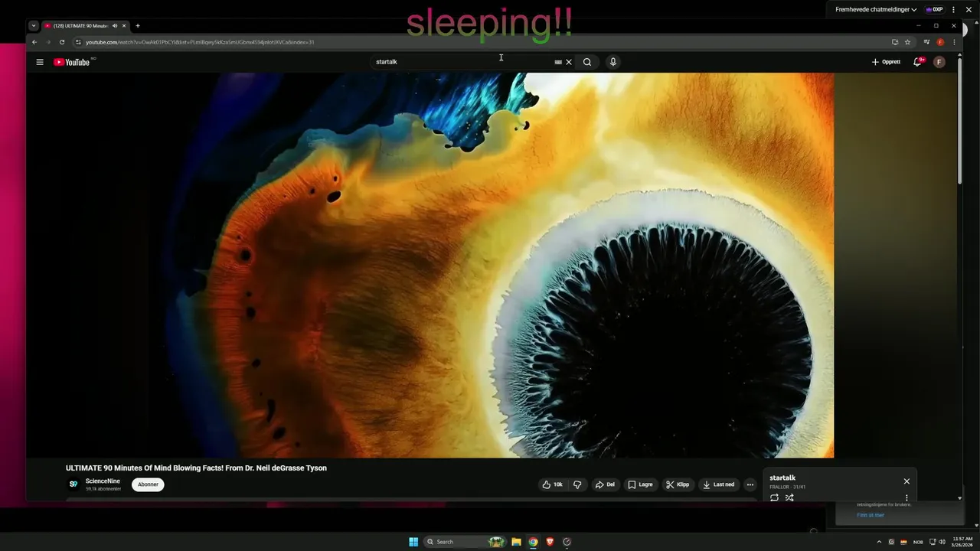The image size is (980, 551).
Task: Click the youtube.com address bar URL
Action: pyautogui.click(x=200, y=42)
